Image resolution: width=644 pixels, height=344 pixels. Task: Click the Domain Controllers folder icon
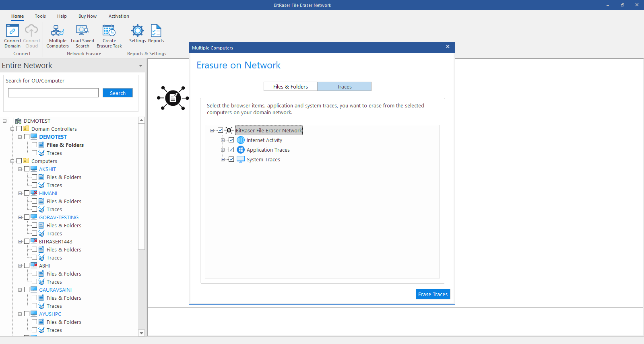click(x=26, y=129)
